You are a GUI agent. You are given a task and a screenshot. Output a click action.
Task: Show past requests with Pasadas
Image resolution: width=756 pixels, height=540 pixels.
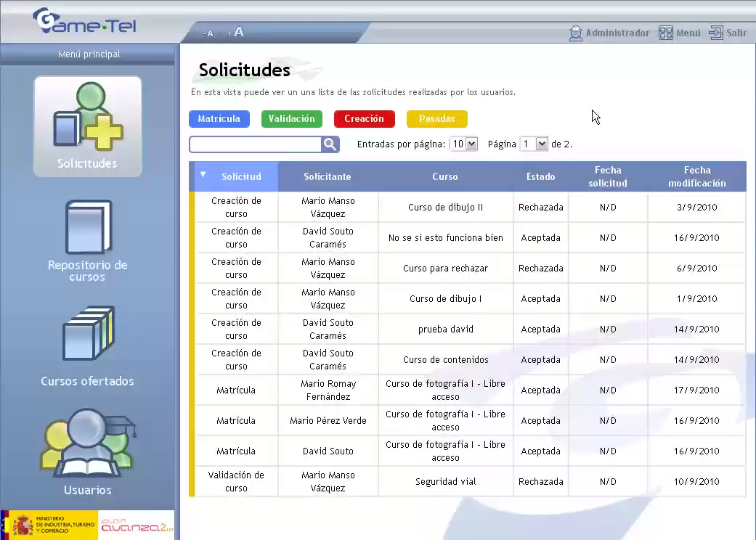coord(436,118)
